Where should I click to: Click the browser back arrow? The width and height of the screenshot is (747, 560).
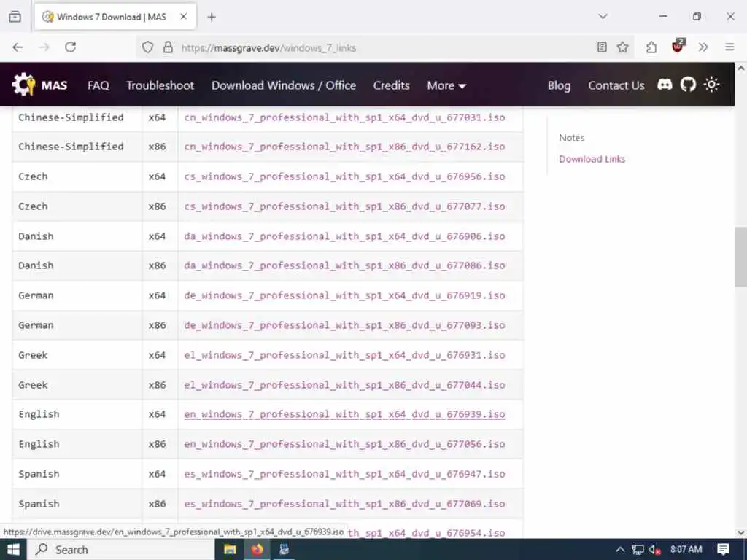[x=18, y=47]
